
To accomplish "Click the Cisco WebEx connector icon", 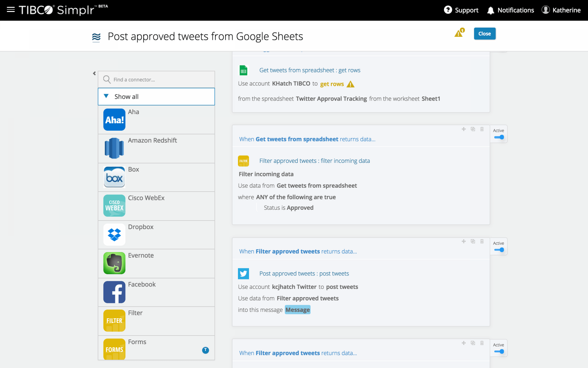I will pos(114,206).
